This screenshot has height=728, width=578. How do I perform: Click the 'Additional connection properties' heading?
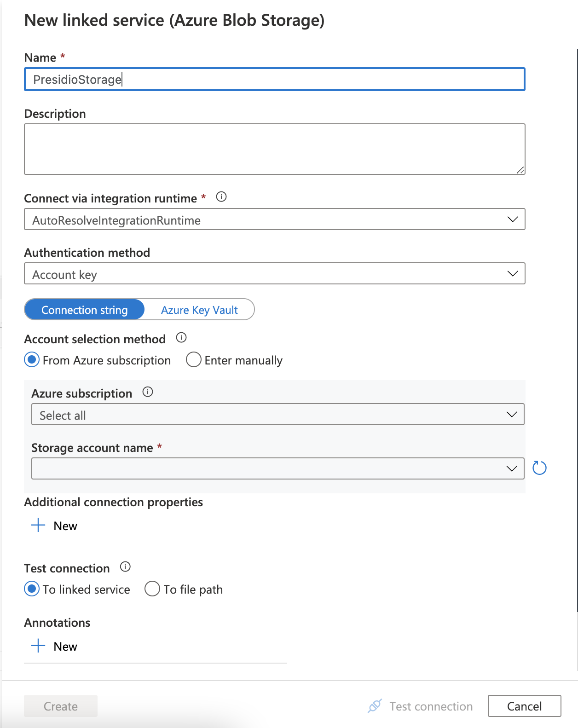pyautogui.click(x=114, y=502)
